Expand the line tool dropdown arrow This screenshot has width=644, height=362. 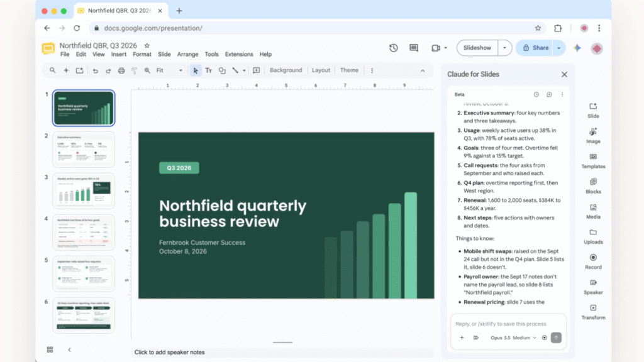click(x=244, y=70)
